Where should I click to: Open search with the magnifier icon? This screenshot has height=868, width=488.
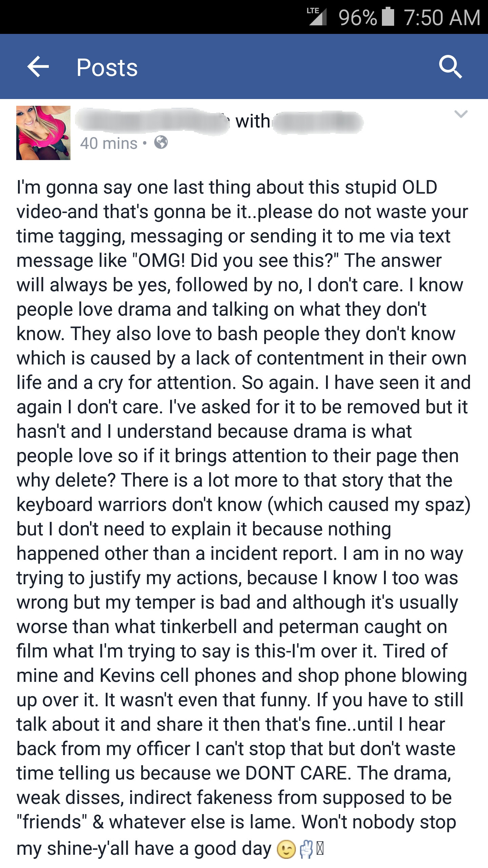(x=450, y=67)
